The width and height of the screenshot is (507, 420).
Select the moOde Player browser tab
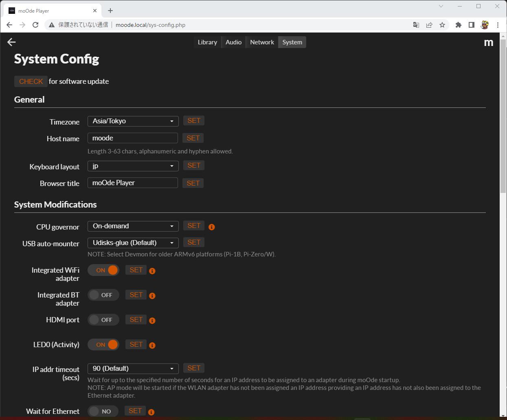(x=53, y=11)
